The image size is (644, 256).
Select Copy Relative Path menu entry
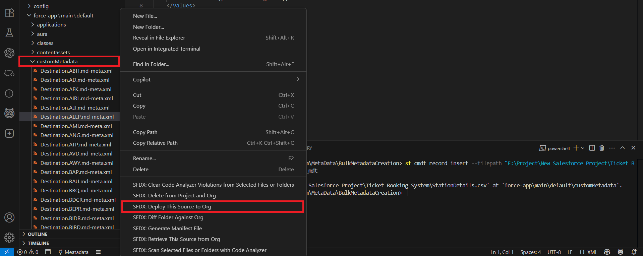[x=155, y=143]
